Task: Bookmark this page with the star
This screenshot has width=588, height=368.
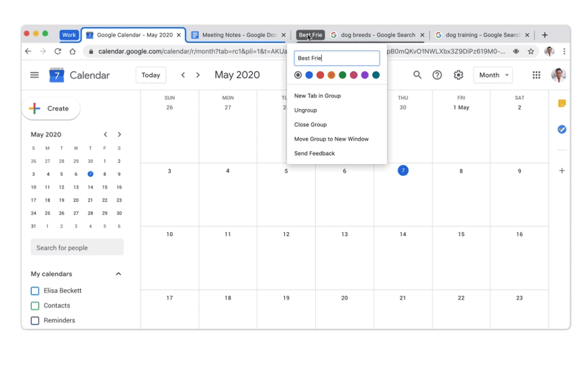Action: point(531,51)
